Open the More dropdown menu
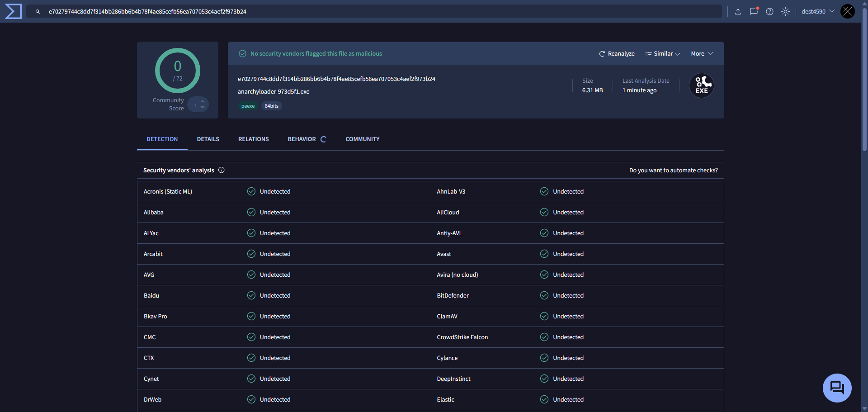The width and height of the screenshot is (868, 412). (x=702, y=54)
